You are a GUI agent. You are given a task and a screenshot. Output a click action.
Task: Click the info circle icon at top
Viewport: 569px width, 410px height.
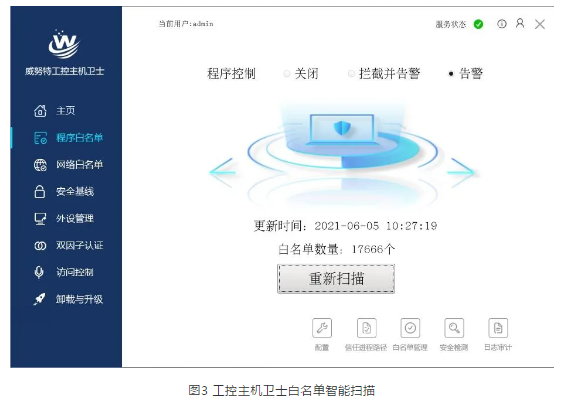502,24
